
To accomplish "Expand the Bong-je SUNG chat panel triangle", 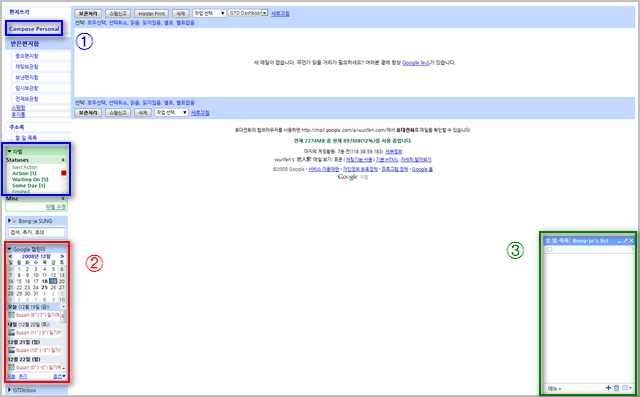I will (9, 221).
